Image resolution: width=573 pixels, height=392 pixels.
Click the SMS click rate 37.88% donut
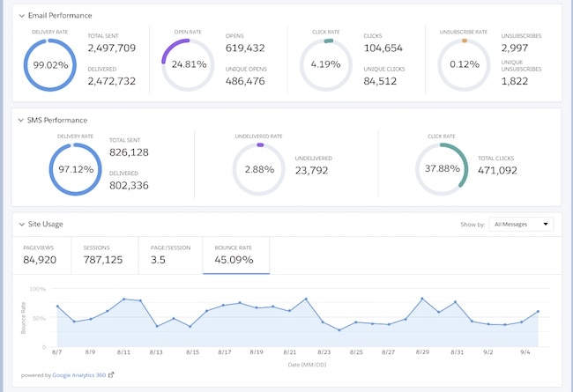point(442,168)
